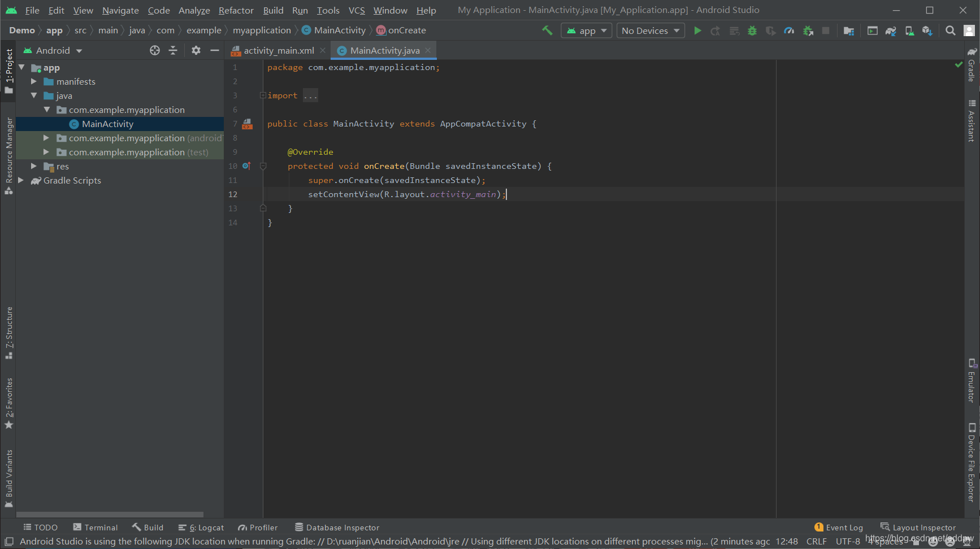Click the Search Everywhere magnifier icon
Screen dimensions: 980x549
[x=951, y=30]
